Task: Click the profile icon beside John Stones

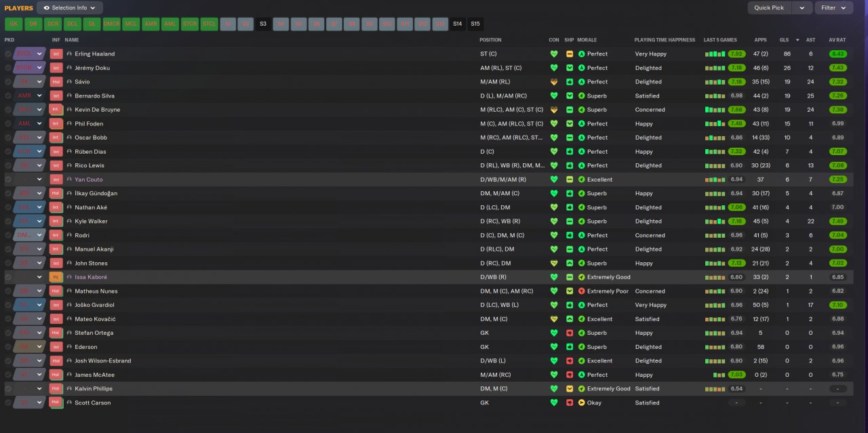Action: point(69,263)
